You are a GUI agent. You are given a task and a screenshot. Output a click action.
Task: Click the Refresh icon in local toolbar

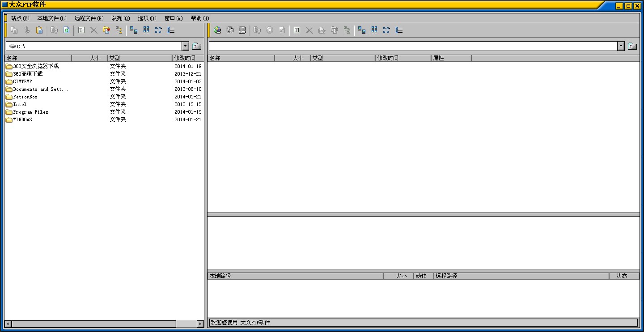pyautogui.click(x=66, y=30)
